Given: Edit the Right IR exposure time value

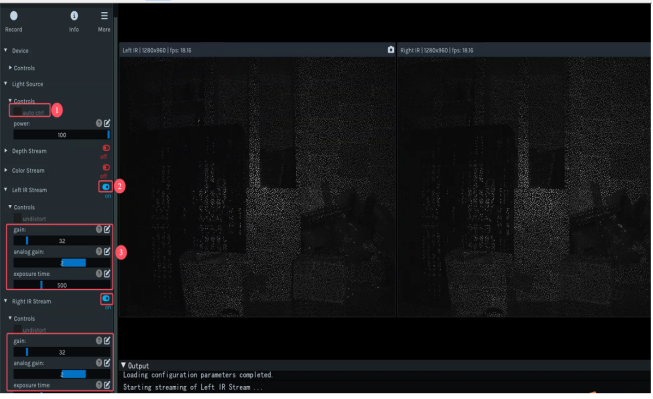Looking at the screenshot, I should [x=107, y=385].
